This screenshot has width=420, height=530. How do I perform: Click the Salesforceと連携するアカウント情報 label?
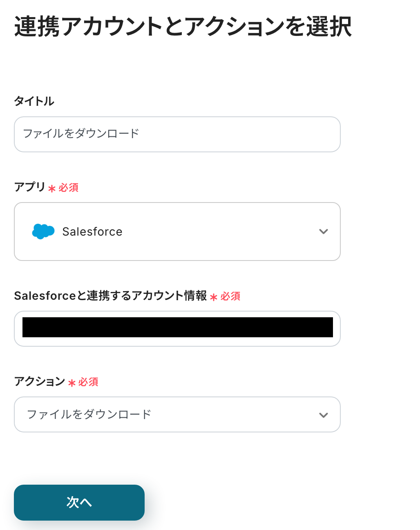point(110,296)
